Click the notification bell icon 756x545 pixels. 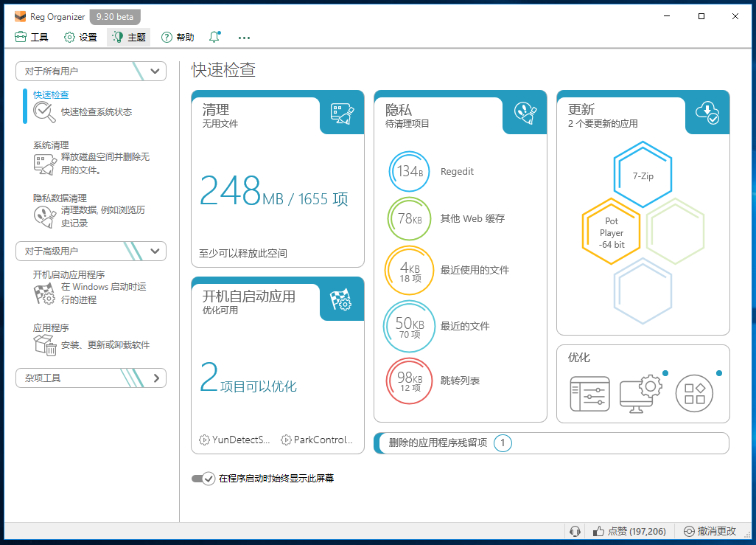[x=214, y=37]
